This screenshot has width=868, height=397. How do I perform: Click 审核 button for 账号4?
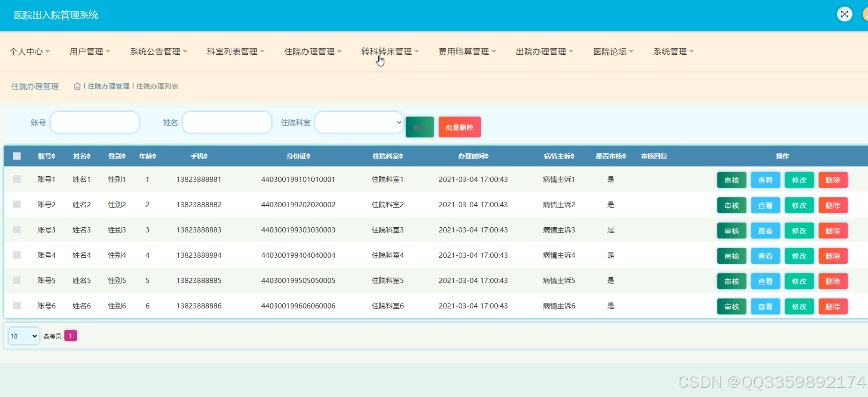732,256
